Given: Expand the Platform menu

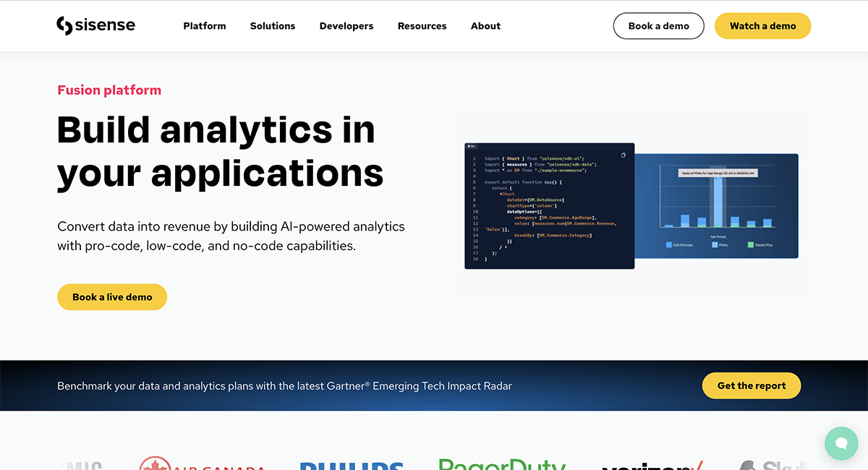Looking at the screenshot, I should click(204, 26).
